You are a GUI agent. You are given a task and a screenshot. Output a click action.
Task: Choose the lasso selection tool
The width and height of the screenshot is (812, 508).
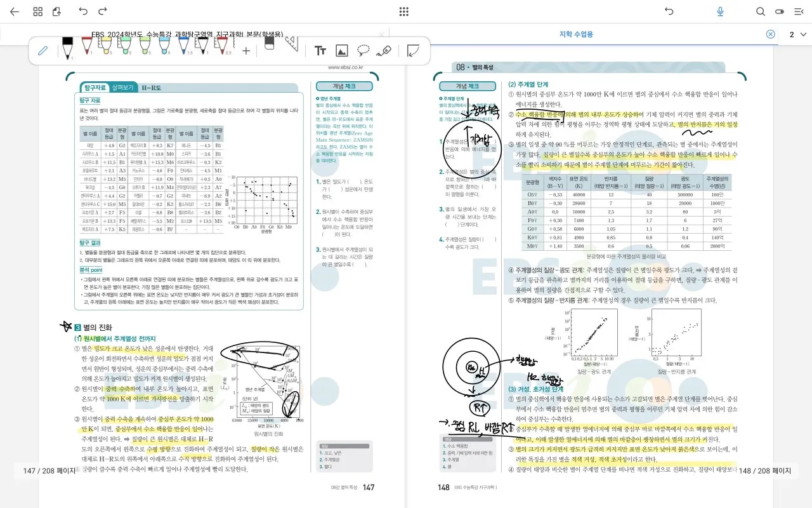(363, 51)
